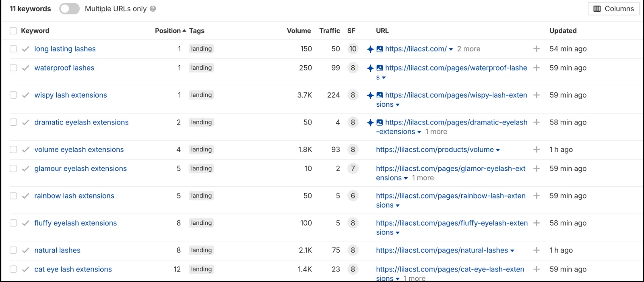644x282 pixels.
Task: Check the box for glamour eyelash extensions
Action: pos(13,168)
